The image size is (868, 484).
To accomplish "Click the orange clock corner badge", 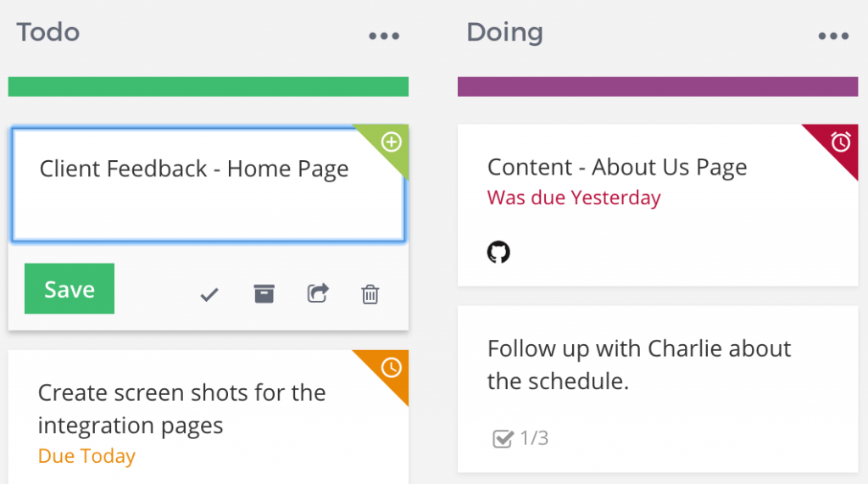I will click(x=389, y=370).
